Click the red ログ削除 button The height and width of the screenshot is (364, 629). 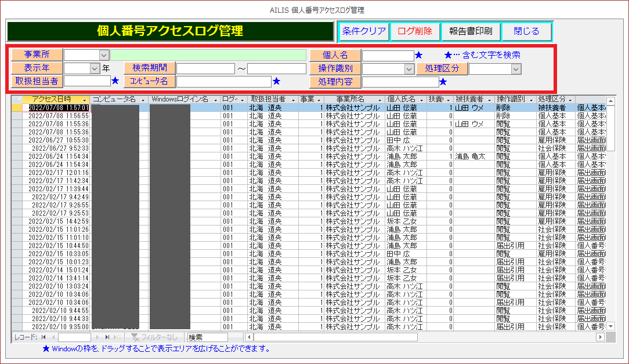click(x=415, y=31)
